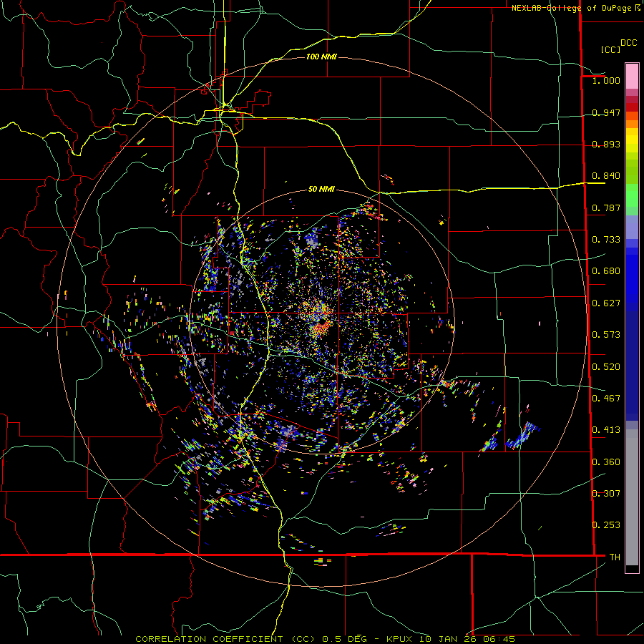This screenshot has height=644, width=644.
Task: Click the 100 NMI range ring label
Action: (x=321, y=57)
